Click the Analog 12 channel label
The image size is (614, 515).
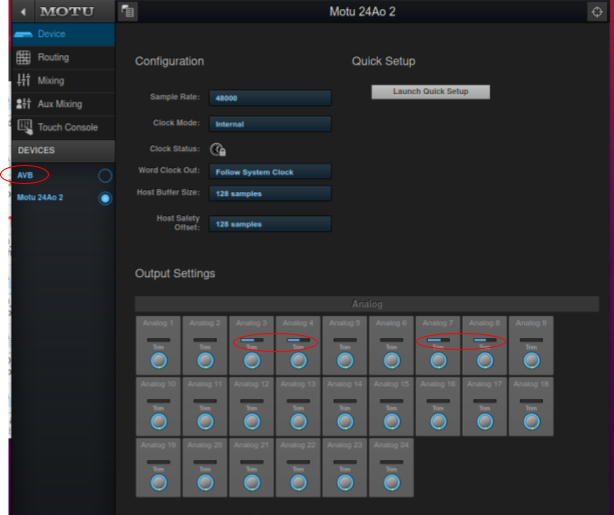pos(252,384)
